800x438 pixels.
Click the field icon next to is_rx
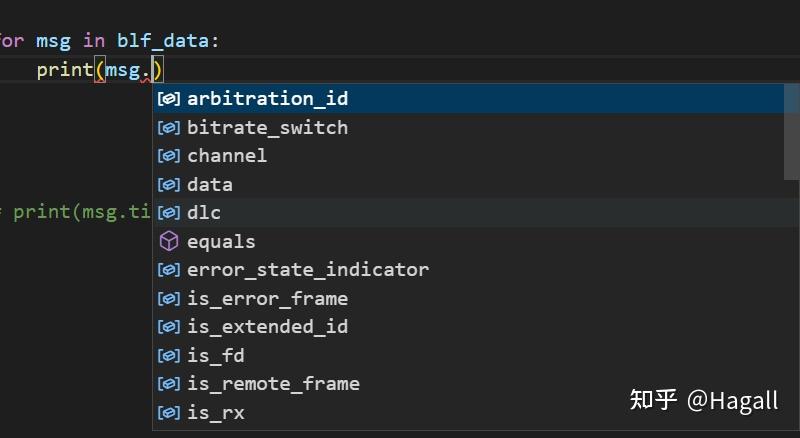168,412
